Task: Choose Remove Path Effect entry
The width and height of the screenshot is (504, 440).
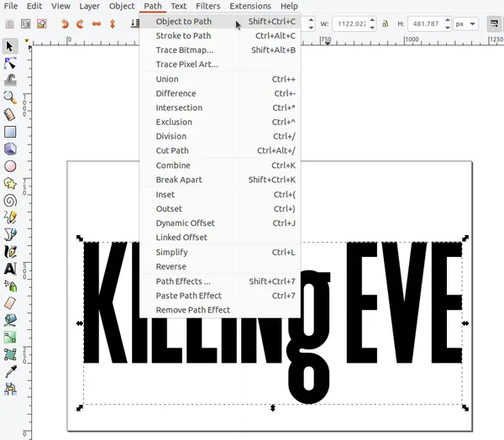Action: [x=220, y=310]
